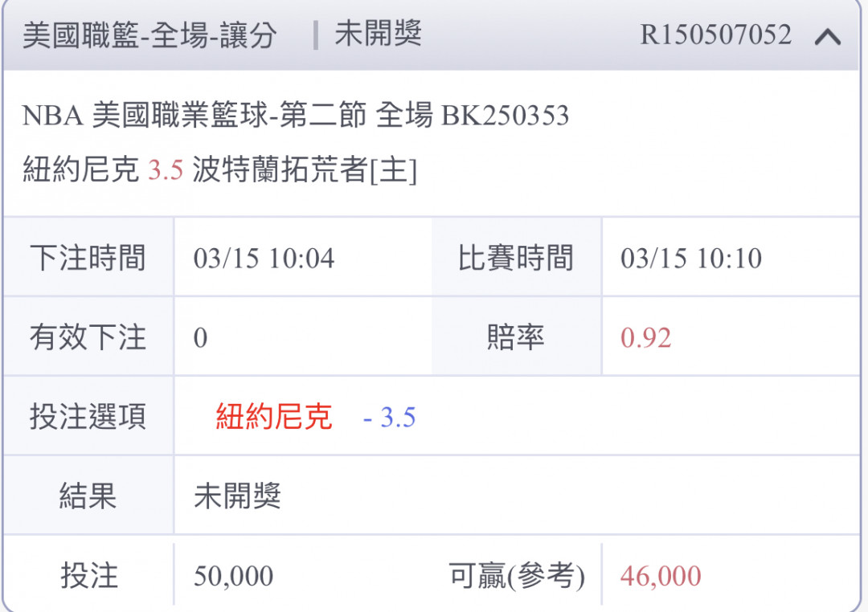Click the red 3.5 handicap in matchup
This screenshot has height=612, width=868.
[x=166, y=170]
